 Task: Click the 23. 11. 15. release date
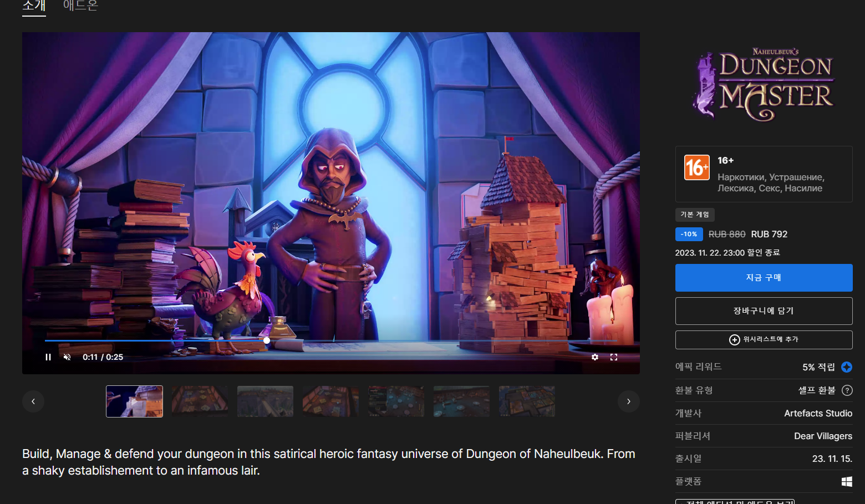(x=832, y=459)
